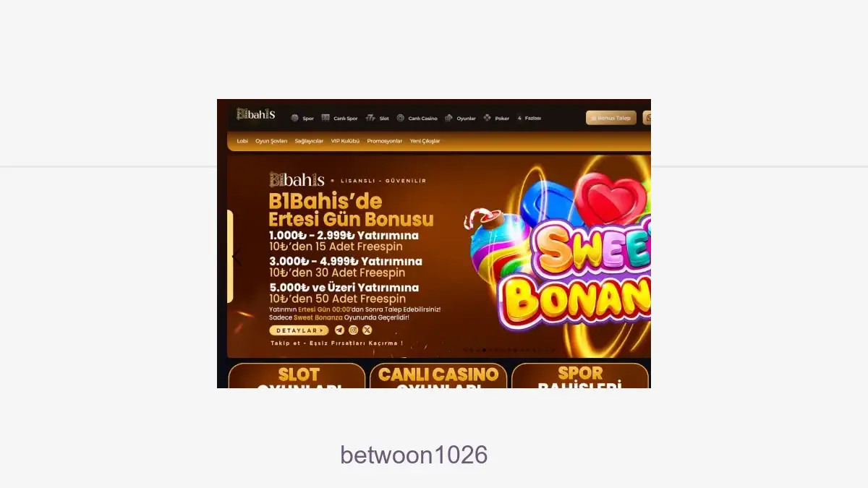Open Slot games via the 777 icon
The width and height of the screenshot is (868, 488).
click(x=370, y=118)
